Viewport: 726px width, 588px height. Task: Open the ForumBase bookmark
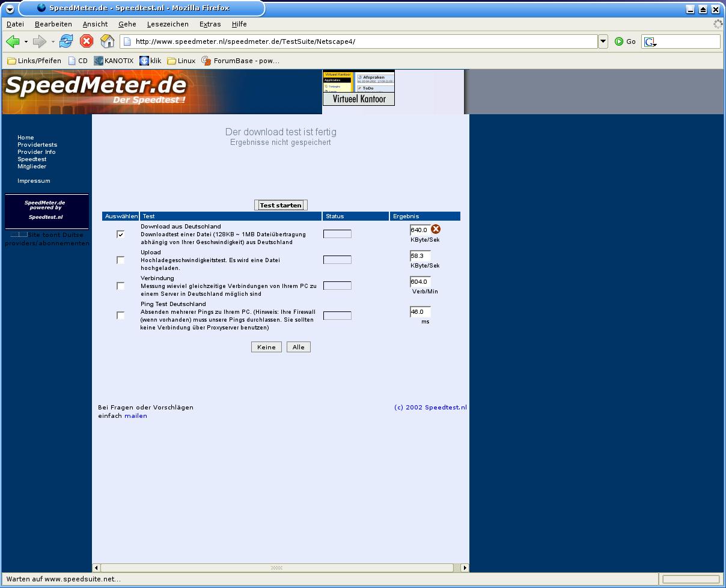click(x=240, y=61)
